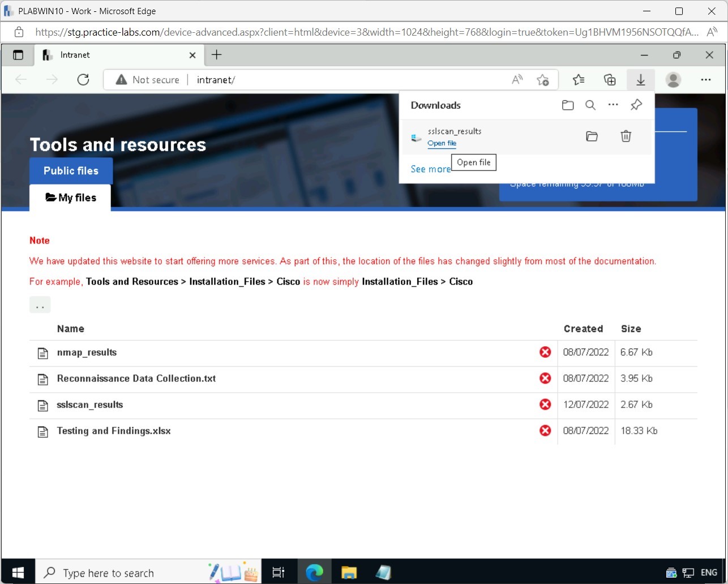Open downloads folder from Downloads panel header
728x584 pixels.
click(568, 105)
